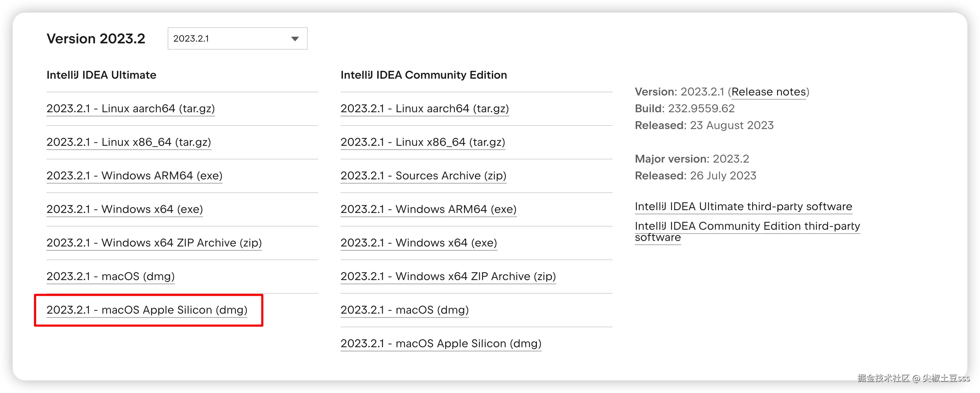Download Ultimate Linux aarch64 tar.gz
Screen dimensions: 980x393
point(131,108)
